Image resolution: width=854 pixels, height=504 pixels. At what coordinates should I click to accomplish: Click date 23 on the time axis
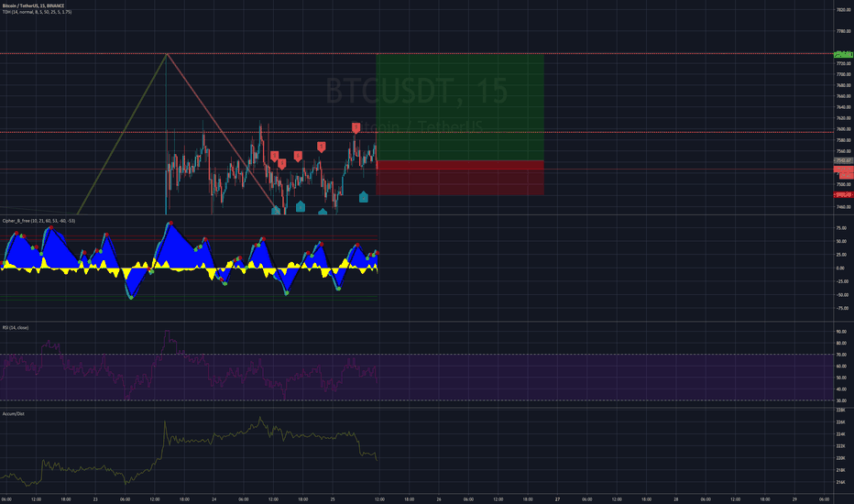(95, 499)
